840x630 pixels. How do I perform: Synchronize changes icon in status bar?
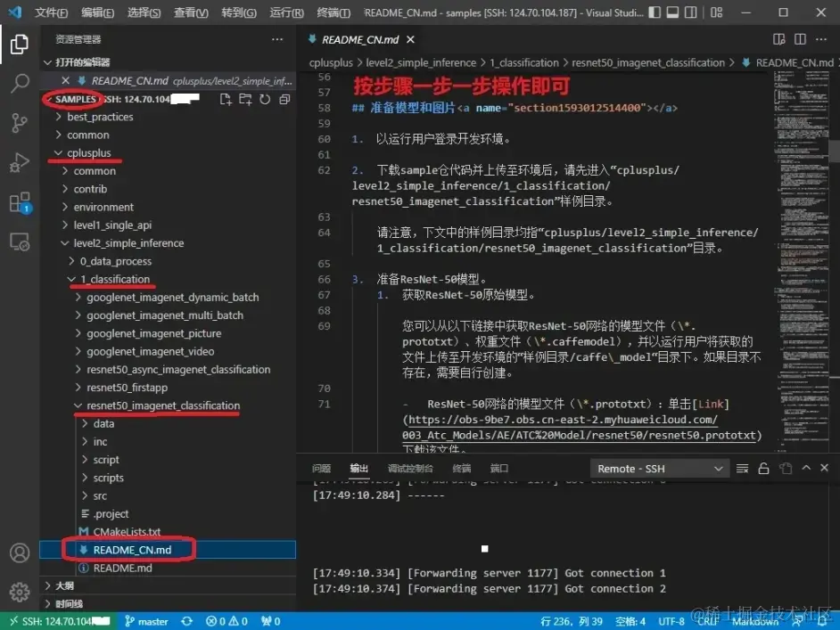tap(186, 621)
